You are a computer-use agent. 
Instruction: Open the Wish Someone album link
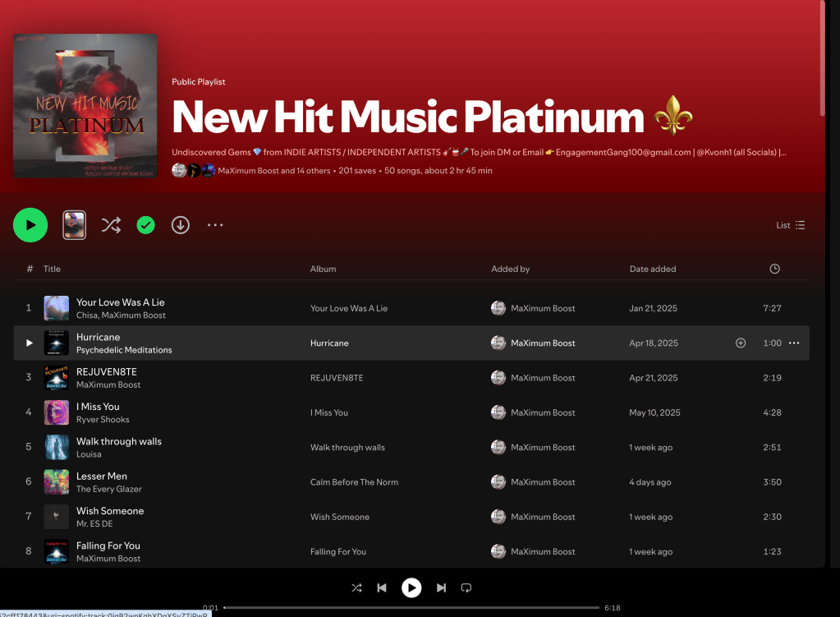[x=340, y=517]
